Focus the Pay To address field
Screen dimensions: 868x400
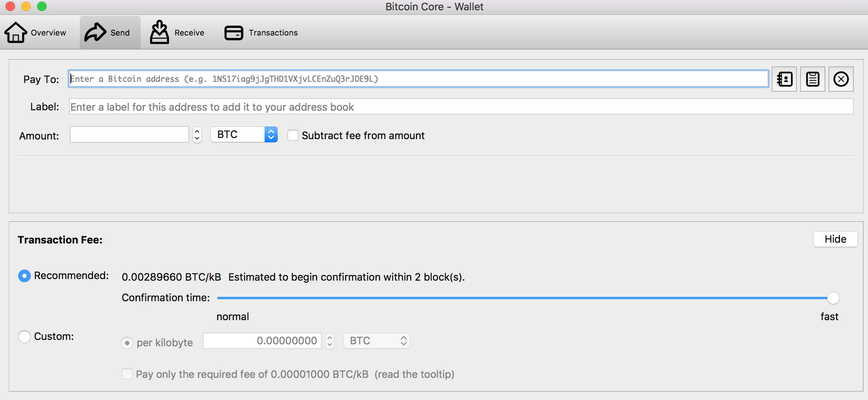(419, 79)
